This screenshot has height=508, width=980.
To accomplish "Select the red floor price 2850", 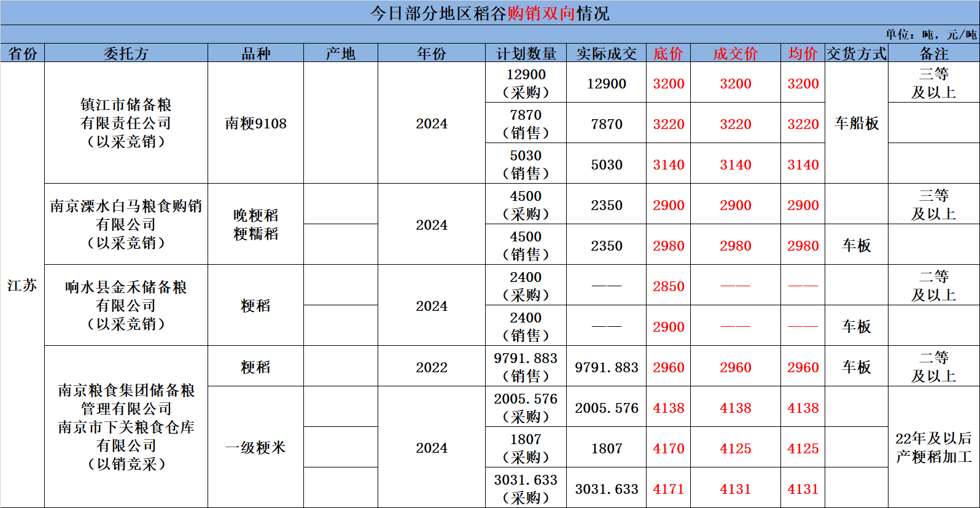I will coord(668,286).
